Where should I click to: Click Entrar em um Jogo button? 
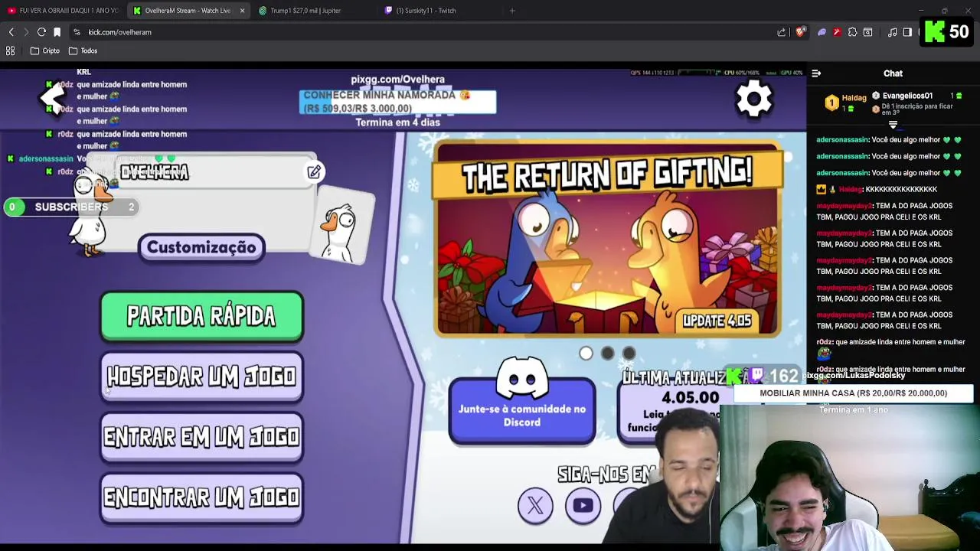tap(201, 437)
